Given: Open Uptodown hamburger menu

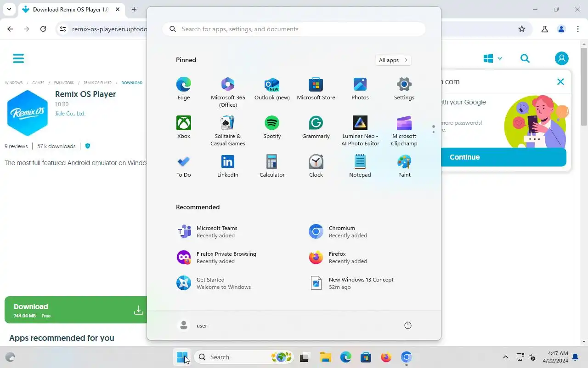Looking at the screenshot, I should coord(18,58).
